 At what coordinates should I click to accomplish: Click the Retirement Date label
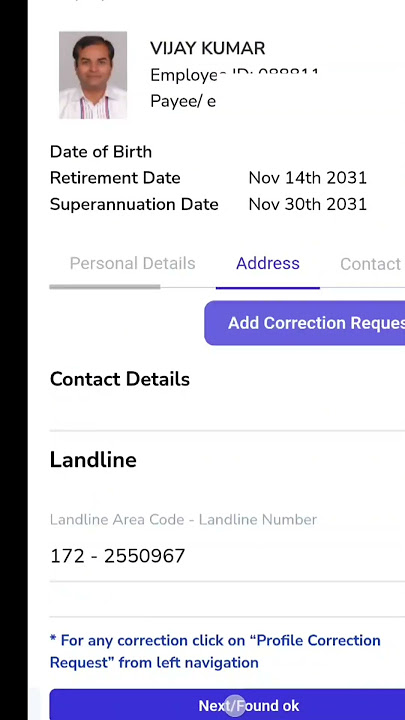[x=115, y=178]
